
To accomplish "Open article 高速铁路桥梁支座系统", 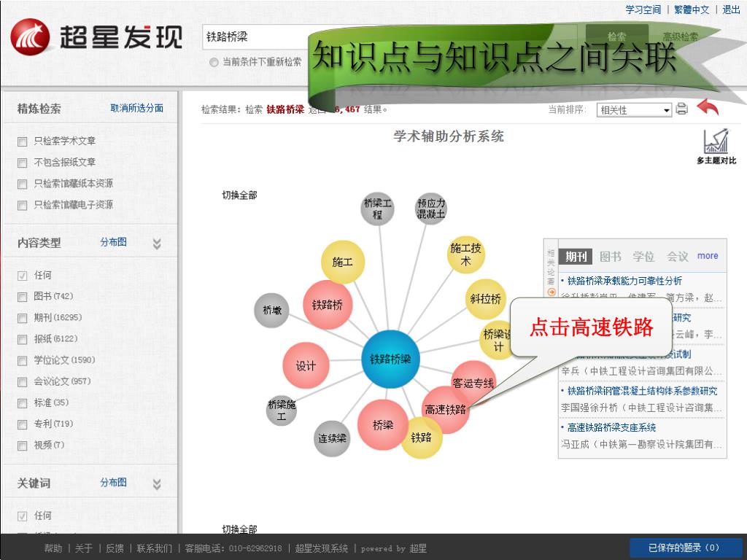I will point(611,427).
